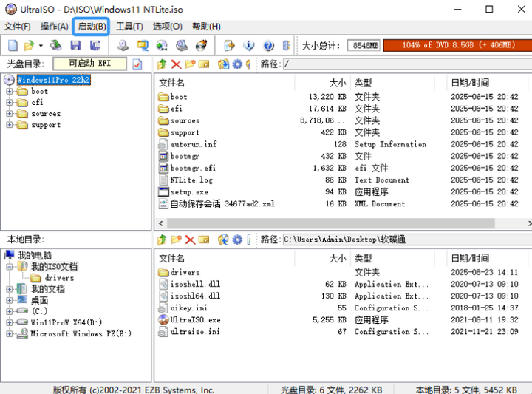
Task: Open the 文件(F) menu
Action: click(17, 27)
